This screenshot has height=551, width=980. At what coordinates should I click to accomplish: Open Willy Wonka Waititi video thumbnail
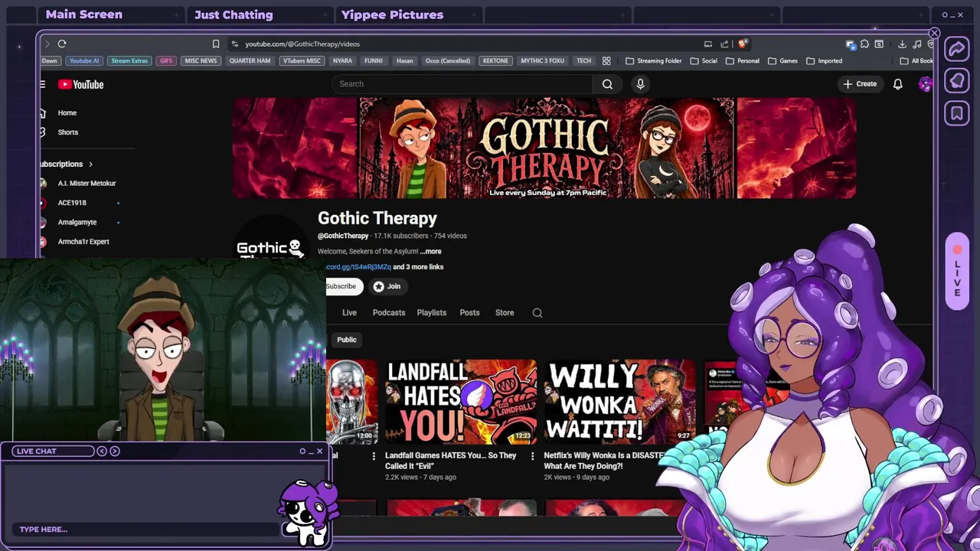[x=620, y=402]
